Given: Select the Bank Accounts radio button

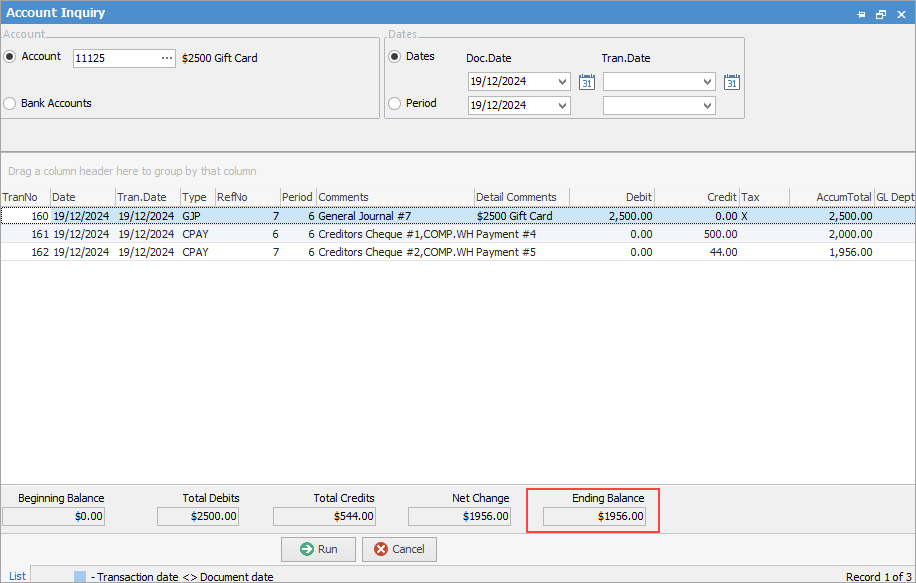Looking at the screenshot, I should (10, 103).
